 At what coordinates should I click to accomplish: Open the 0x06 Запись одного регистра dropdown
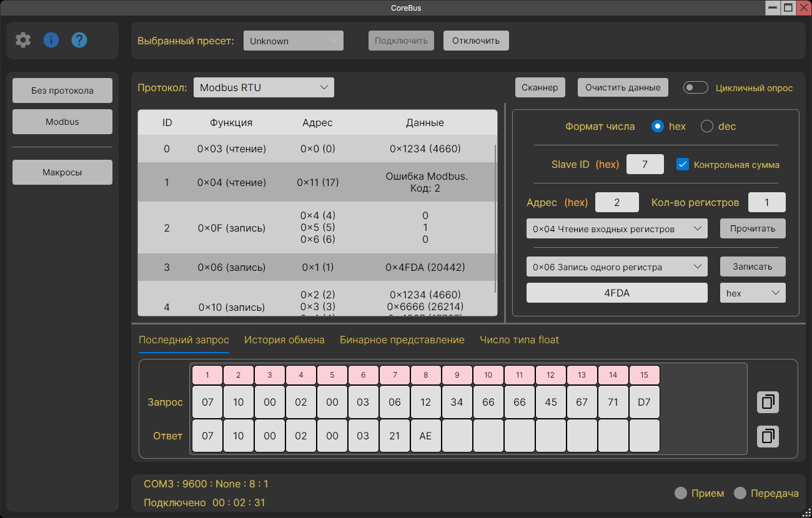[x=617, y=267]
